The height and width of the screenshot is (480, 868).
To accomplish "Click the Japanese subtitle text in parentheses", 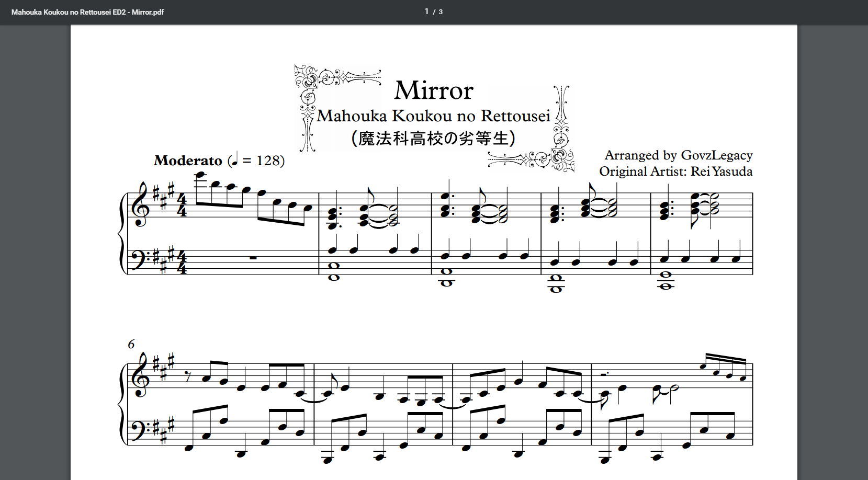I will pos(433,139).
